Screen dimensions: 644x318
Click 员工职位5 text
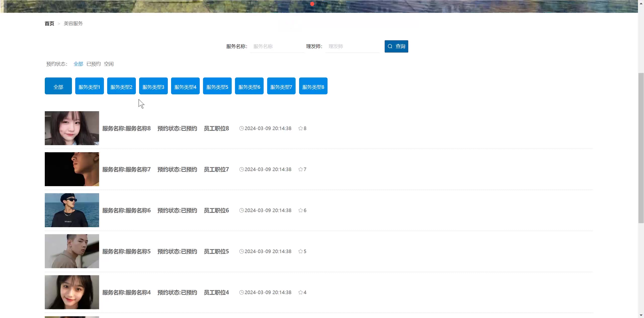point(216,251)
